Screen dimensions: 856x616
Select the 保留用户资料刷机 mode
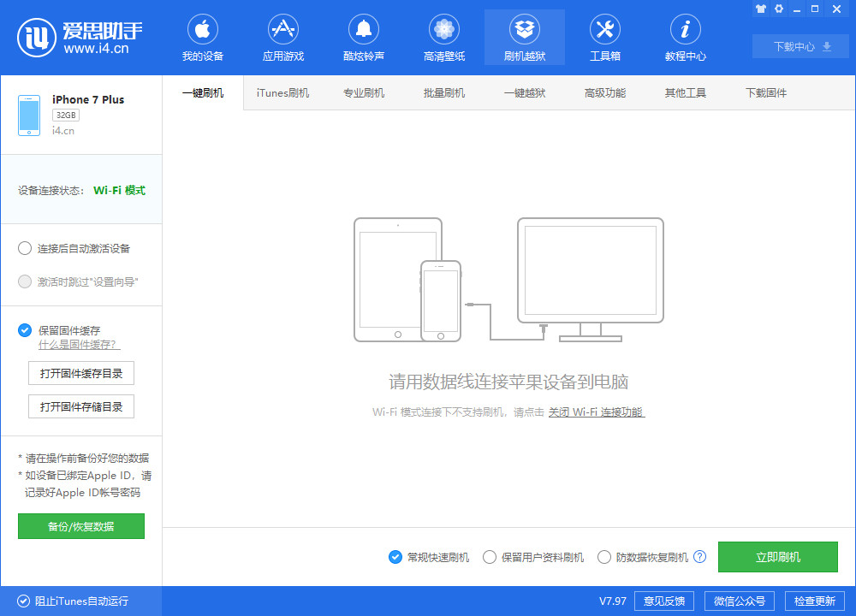(x=488, y=556)
